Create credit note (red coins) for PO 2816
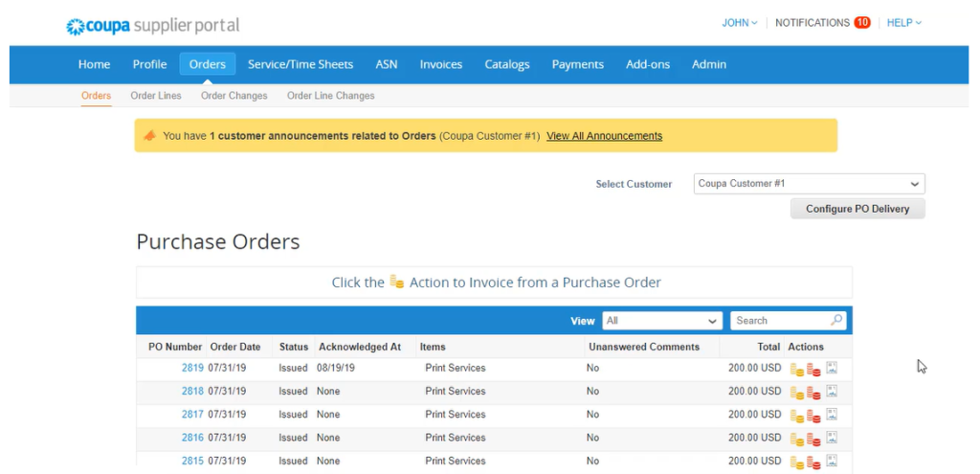This screenshot has height=474, width=980. tap(813, 439)
